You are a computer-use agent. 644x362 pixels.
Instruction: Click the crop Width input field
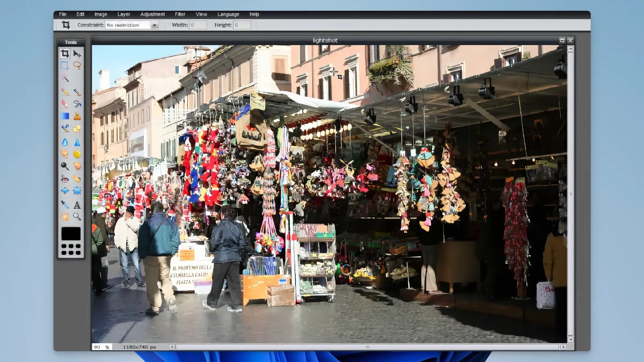[x=197, y=25]
